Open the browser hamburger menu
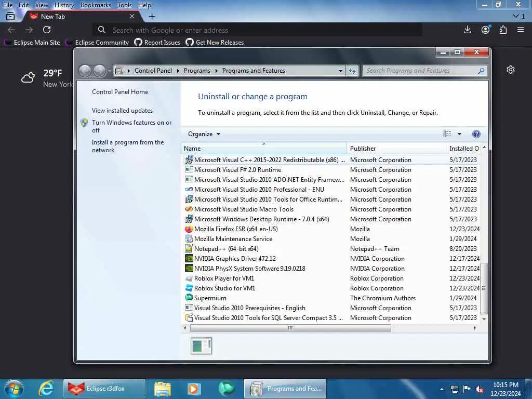This screenshot has height=399, width=532. click(521, 30)
